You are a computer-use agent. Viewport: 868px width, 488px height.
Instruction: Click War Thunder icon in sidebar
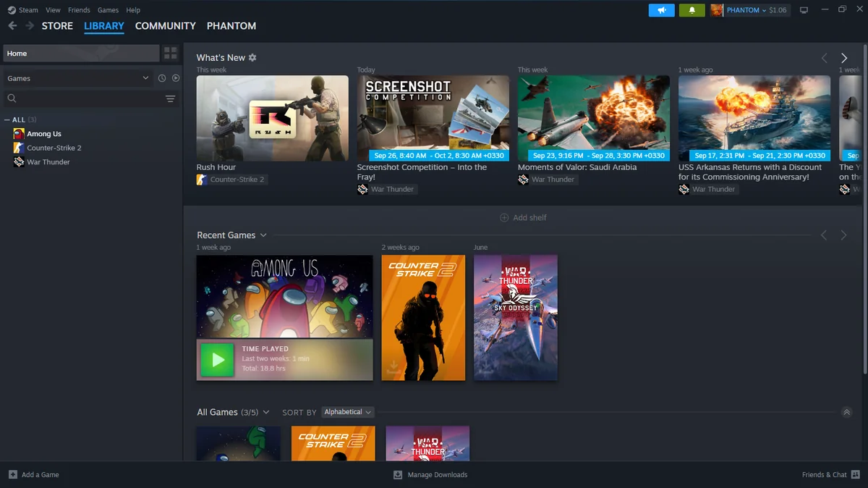(19, 162)
